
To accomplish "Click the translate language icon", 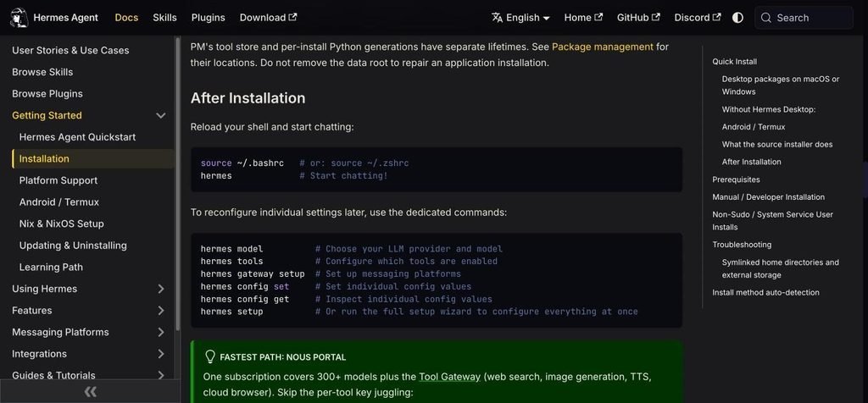I will (497, 17).
